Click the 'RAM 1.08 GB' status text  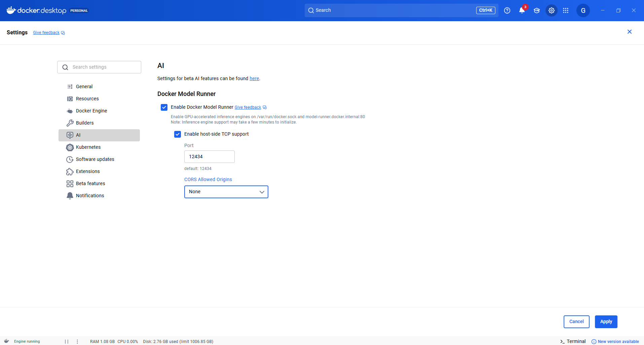pos(102,342)
